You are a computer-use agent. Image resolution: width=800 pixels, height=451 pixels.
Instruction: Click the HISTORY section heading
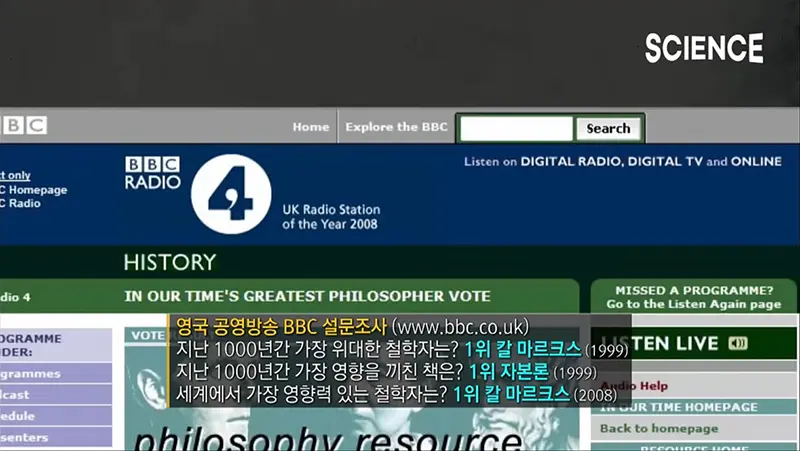(x=170, y=262)
